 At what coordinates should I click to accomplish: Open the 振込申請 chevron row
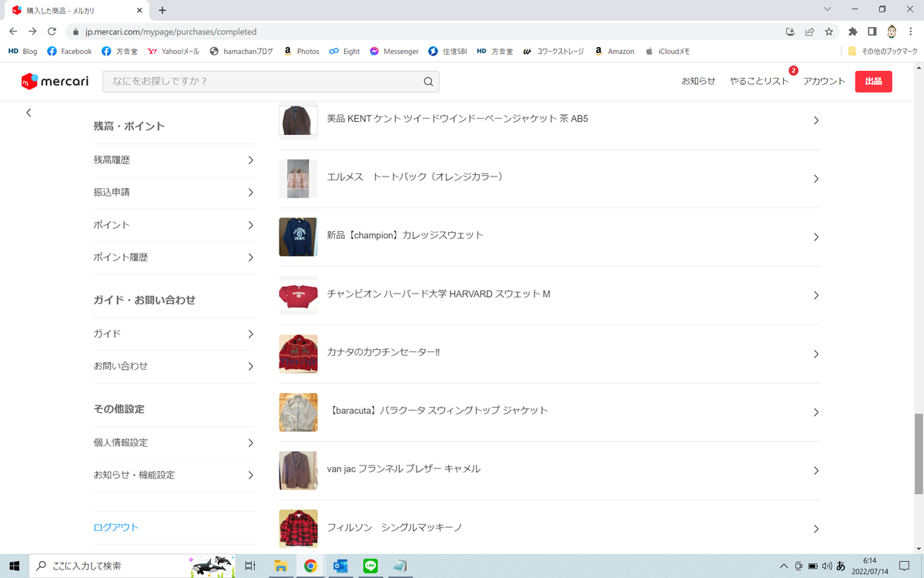174,193
